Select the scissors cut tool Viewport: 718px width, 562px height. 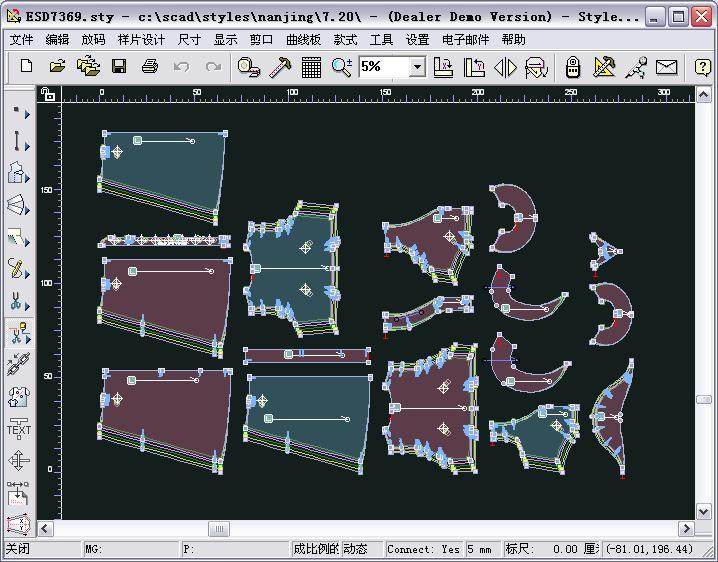[x=18, y=301]
